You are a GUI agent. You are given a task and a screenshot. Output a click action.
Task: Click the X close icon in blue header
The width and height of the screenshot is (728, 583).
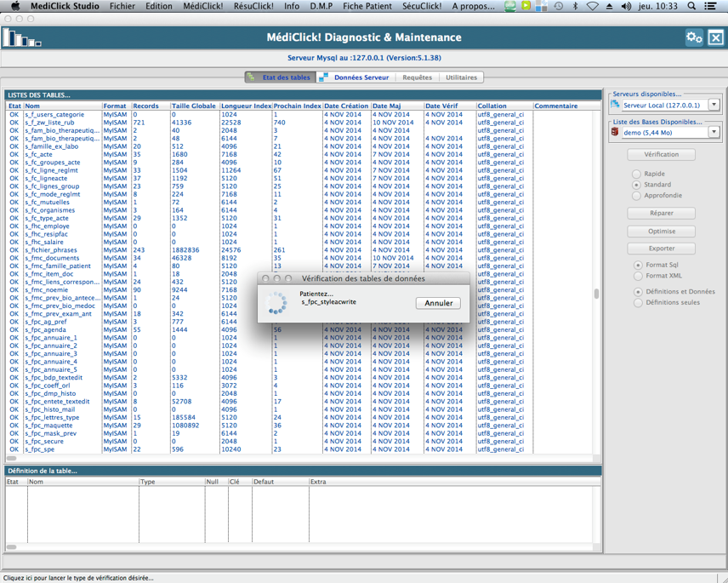[716, 37]
